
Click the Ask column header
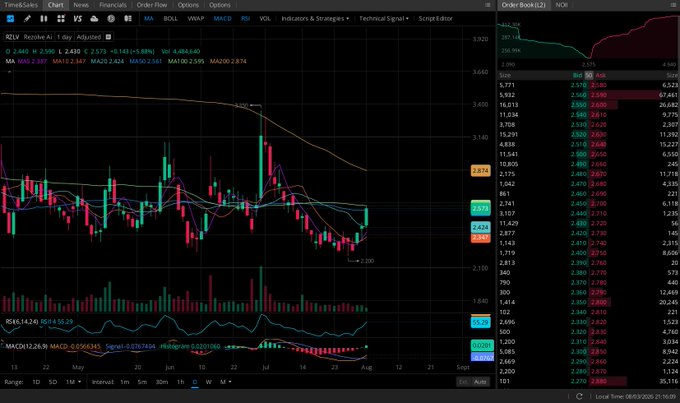pos(601,75)
